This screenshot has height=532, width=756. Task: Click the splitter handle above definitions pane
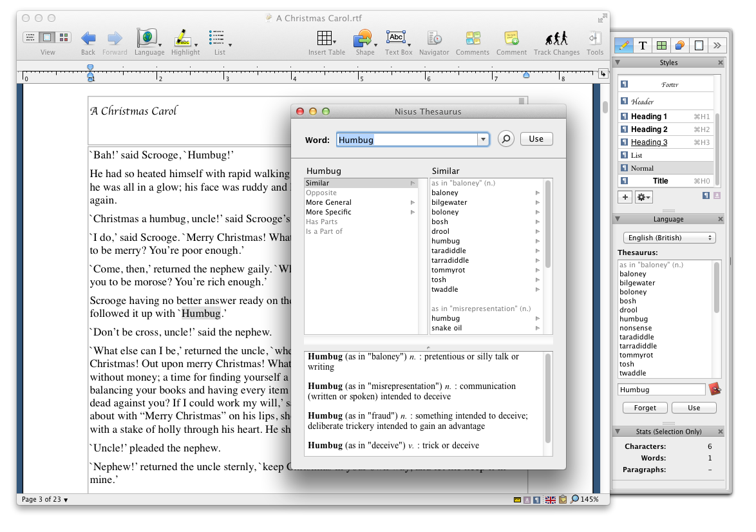click(x=428, y=347)
